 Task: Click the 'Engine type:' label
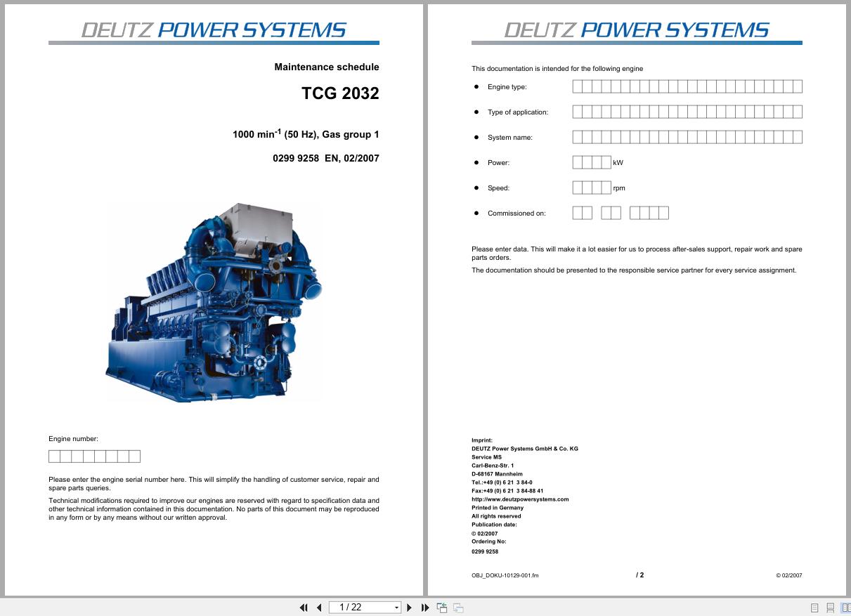pyautogui.click(x=507, y=87)
